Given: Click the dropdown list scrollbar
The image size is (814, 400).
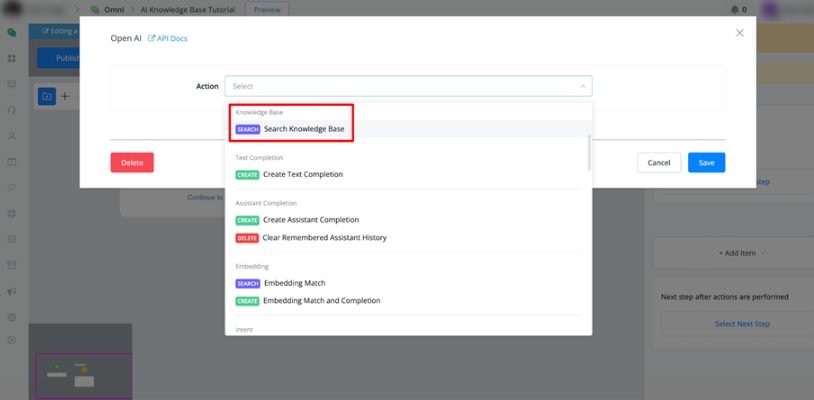Looking at the screenshot, I should 589,150.
